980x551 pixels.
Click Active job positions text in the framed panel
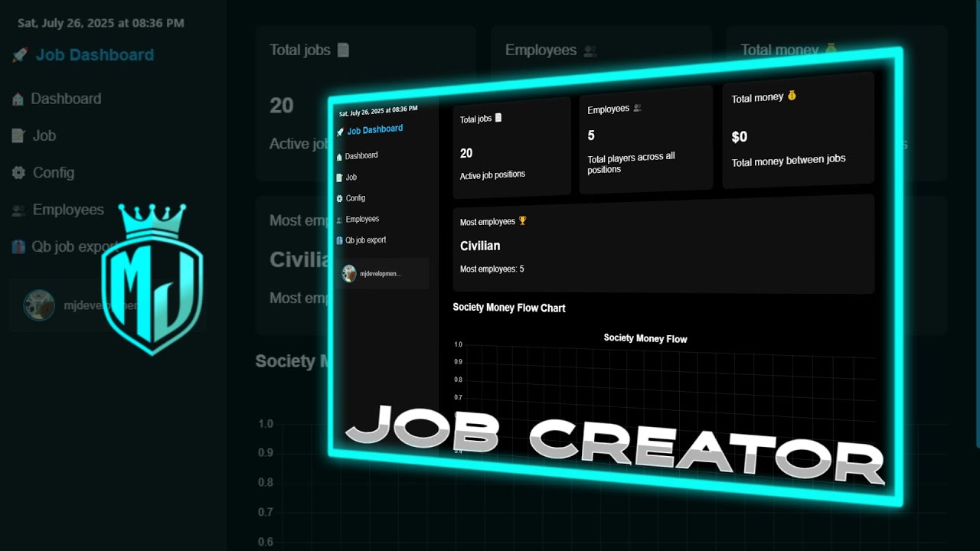point(492,174)
